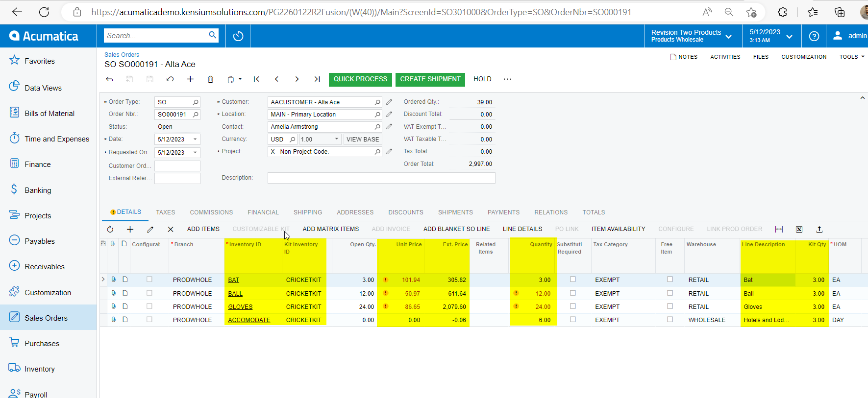The width and height of the screenshot is (868, 398).
Task: Toggle Substitution Required for BAT row
Action: 572,280
